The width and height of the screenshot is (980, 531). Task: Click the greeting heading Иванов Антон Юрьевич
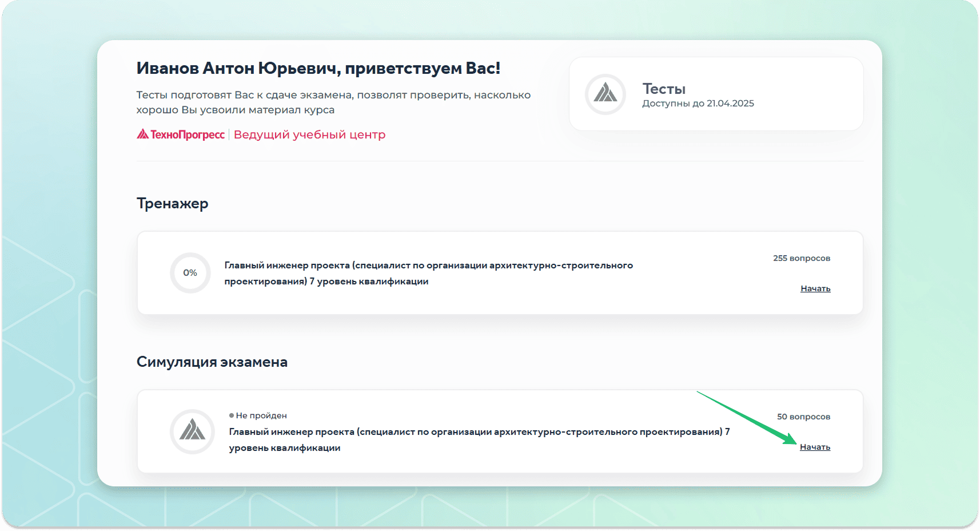coord(318,68)
